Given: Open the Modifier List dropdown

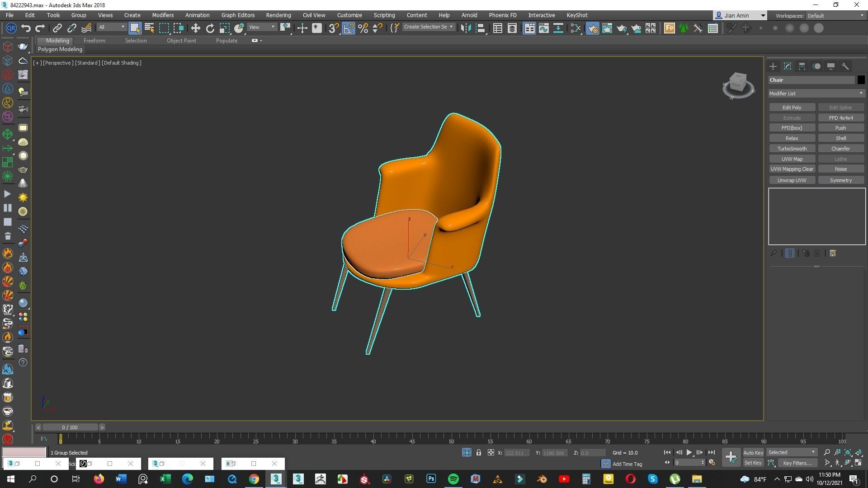Looking at the screenshot, I should (x=816, y=94).
